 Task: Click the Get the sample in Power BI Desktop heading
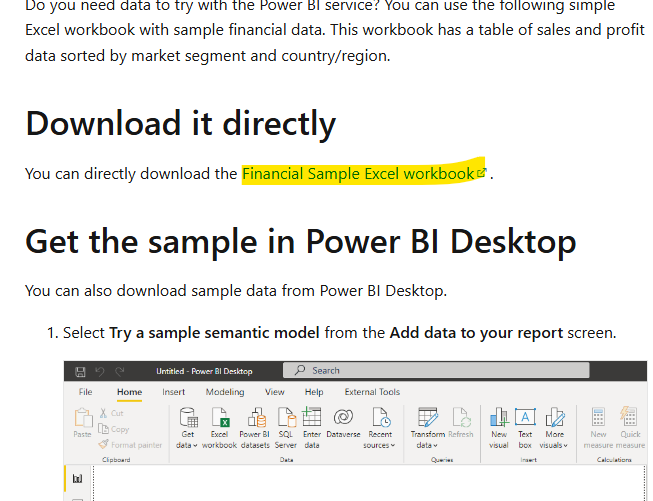tap(301, 242)
